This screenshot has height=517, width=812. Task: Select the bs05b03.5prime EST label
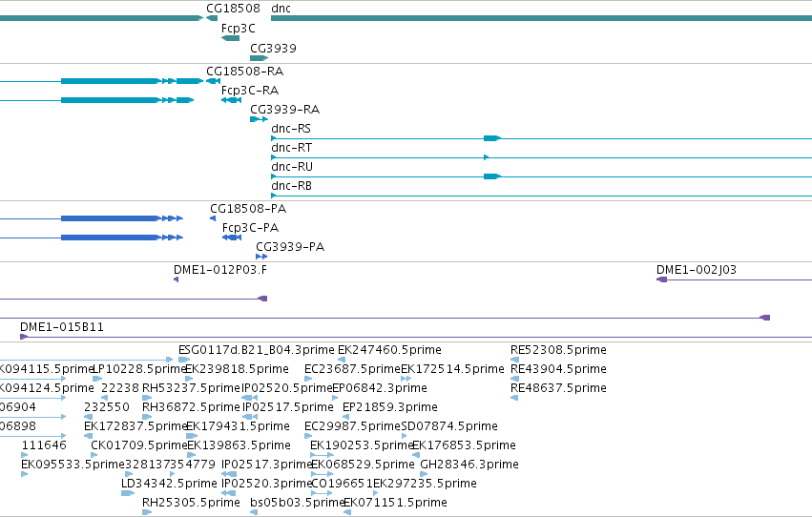[298, 503]
